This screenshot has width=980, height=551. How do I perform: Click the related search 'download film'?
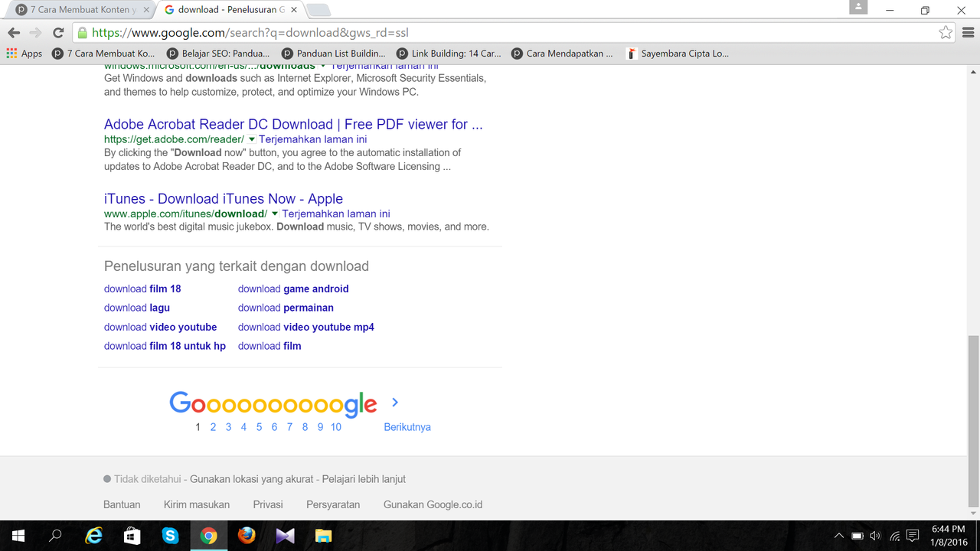(x=269, y=346)
